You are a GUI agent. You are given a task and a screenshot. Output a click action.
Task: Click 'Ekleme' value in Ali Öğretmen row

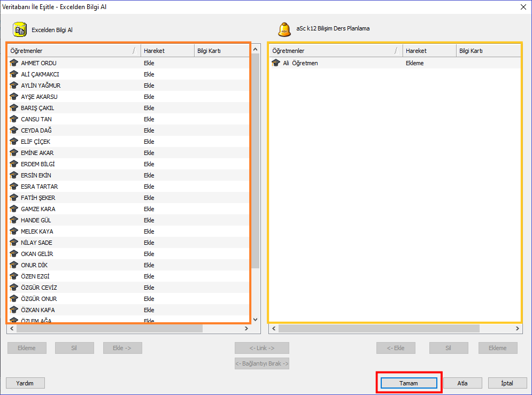pos(414,63)
